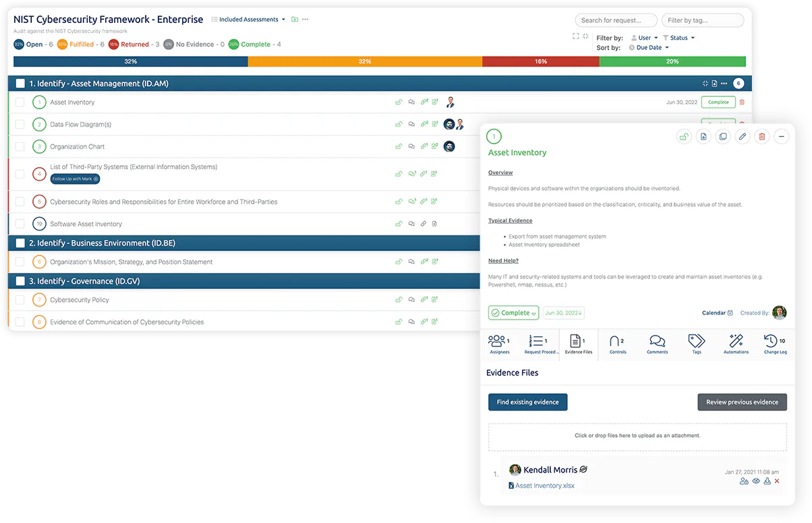Click lock icon on Cybersecurity Policy row
The height and width of the screenshot is (523, 812).
(399, 300)
